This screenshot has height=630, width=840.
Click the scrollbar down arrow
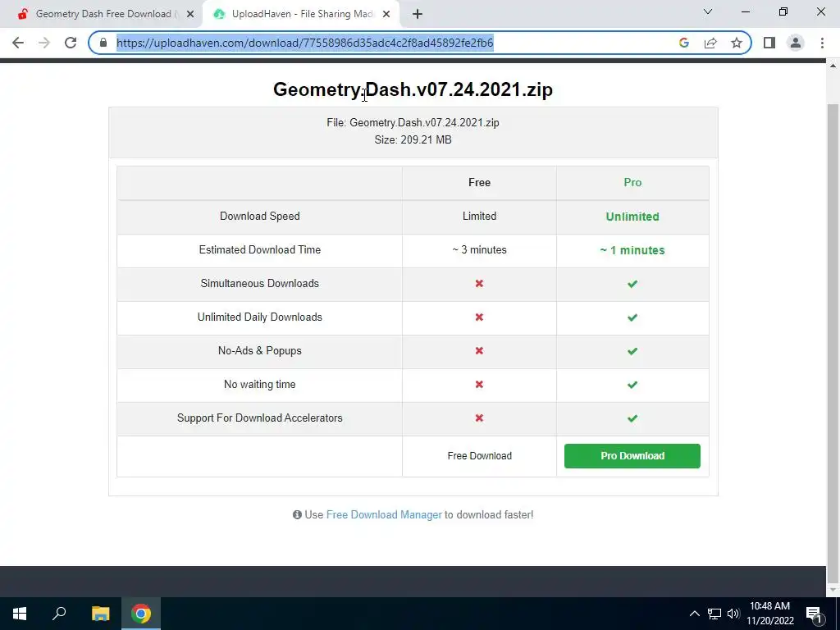coord(833,590)
